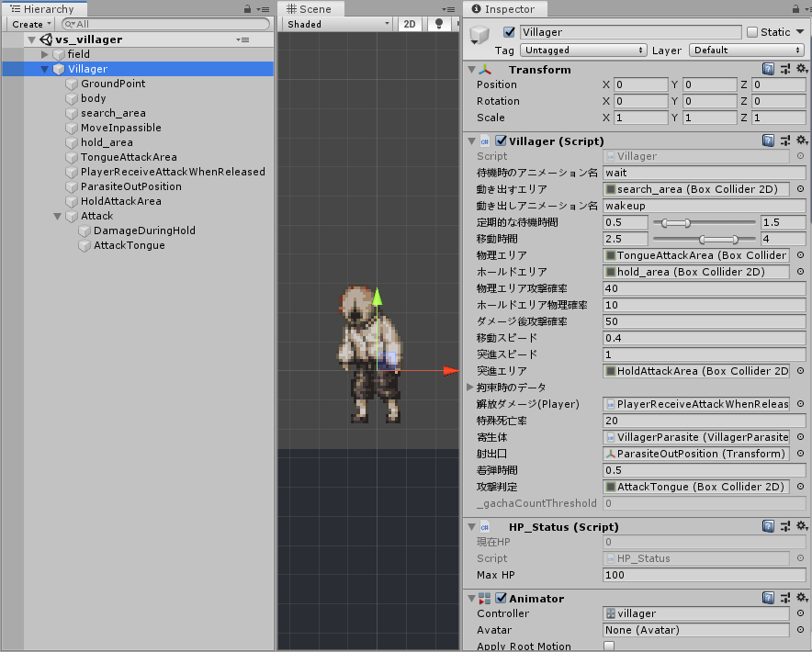The height and width of the screenshot is (652, 812).
Task: Toggle the 2D view mode in Scene
Action: point(409,24)
